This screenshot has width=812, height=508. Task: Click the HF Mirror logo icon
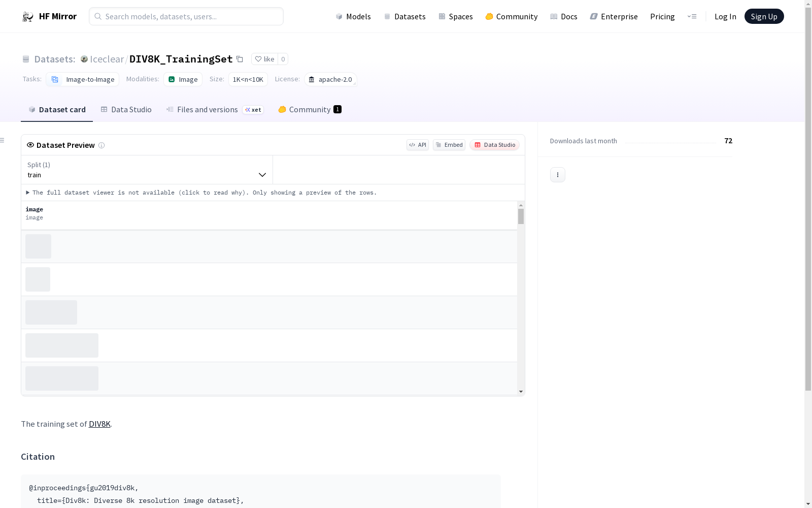pos(28,17)
